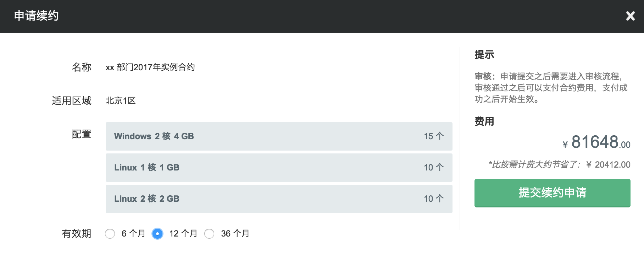
Task: Choose the 12 个月 validity period
Action: (x=157, y=234)
